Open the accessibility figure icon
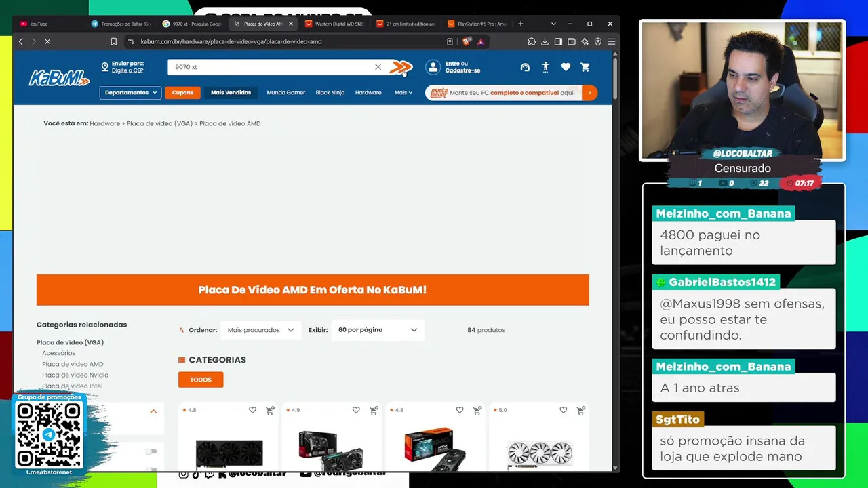Image resolution: width=868 pixels, height=488 pixels. tap(545, 67)
